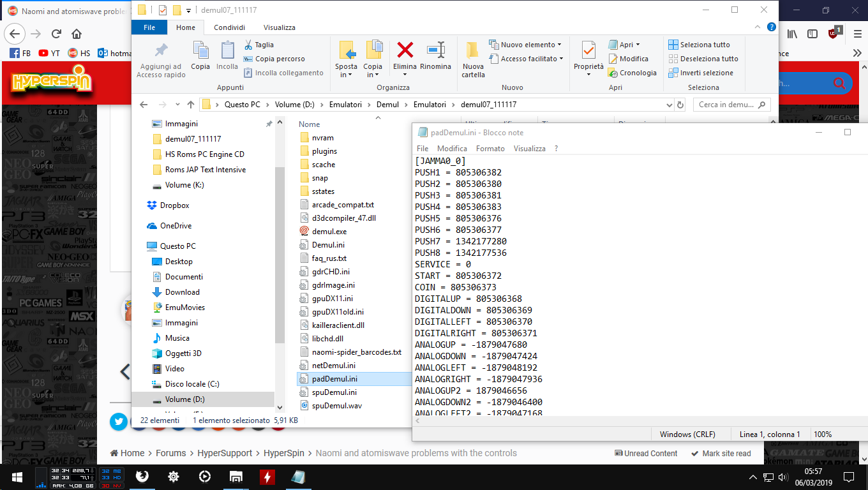Click the up-arrow parent folder button
868x490 pixels.
pyautogui.click(x=190, y=105)
